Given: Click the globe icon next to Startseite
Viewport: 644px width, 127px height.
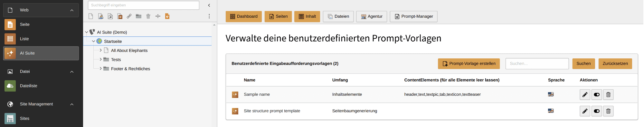Looking at the screenshot, I should coord(99,41).
